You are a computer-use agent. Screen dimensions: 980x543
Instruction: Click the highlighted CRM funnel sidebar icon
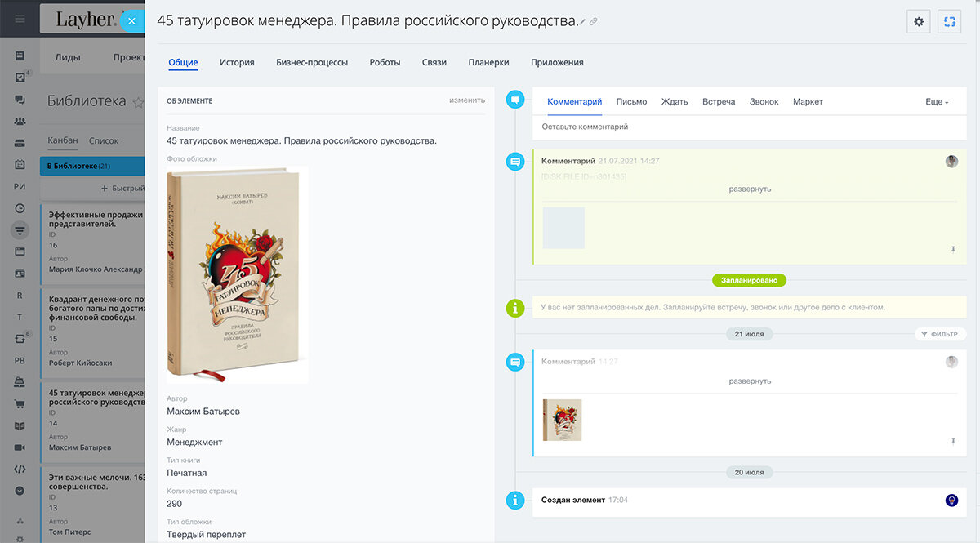click(x=20, y=229)
